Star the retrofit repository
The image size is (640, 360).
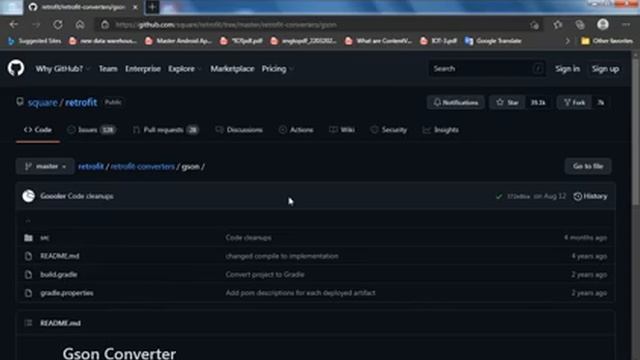pos(507,102)
